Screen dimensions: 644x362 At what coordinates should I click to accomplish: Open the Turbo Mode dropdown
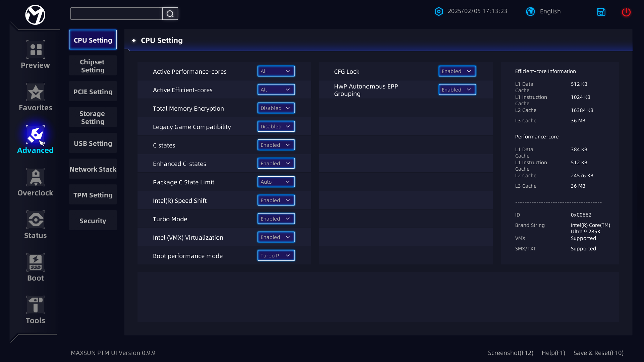pyautogui.click(x=276, y=219)
